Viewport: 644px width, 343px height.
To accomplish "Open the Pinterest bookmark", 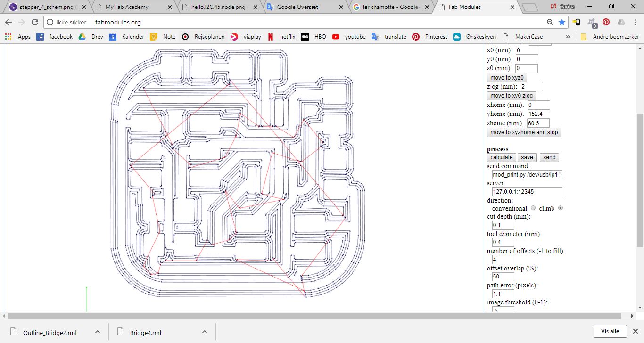I will [429, 37].
